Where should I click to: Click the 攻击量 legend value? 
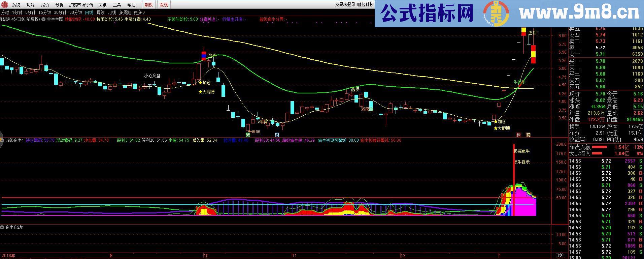pyautogui.click(x=96, y=140)
